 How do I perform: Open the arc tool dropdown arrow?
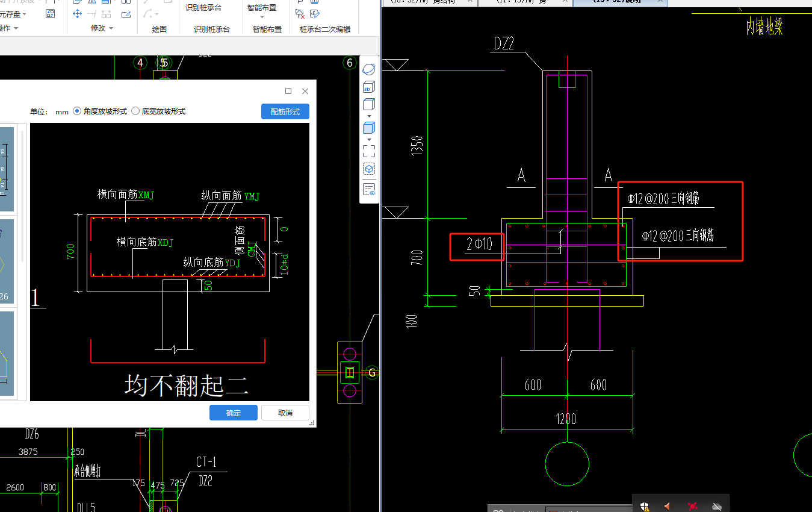(157, 14)
